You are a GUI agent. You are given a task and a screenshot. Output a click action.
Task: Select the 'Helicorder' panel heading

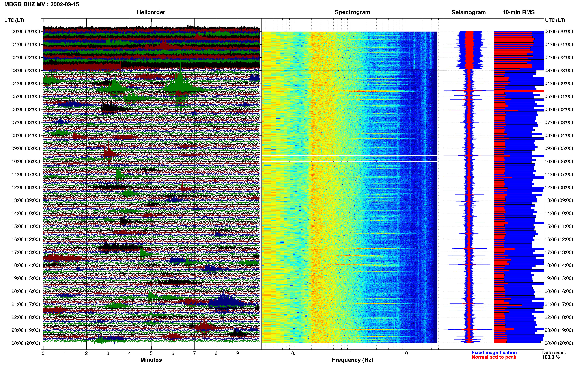coord(151,12)
